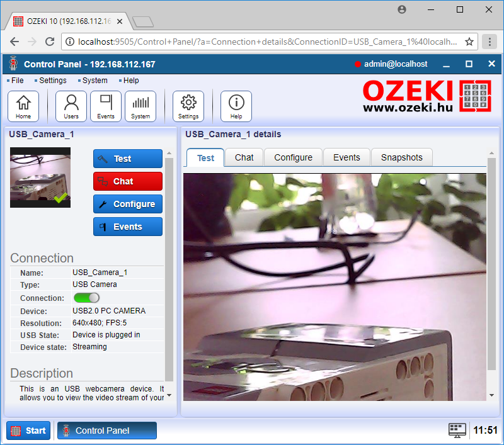This screenshot has width=504, height=445.
Task: Click the details panel scrollbar thumb
Action: [x=491, y=264]
